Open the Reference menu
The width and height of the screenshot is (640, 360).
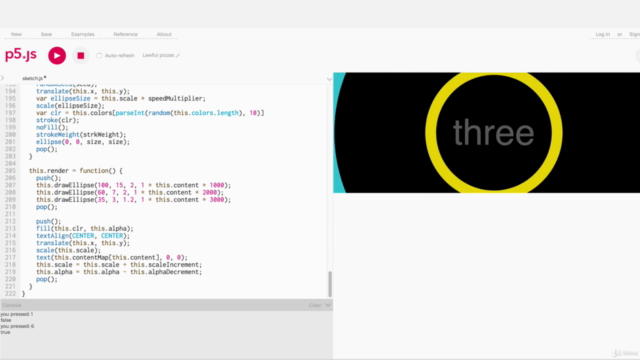pos(125,34)
